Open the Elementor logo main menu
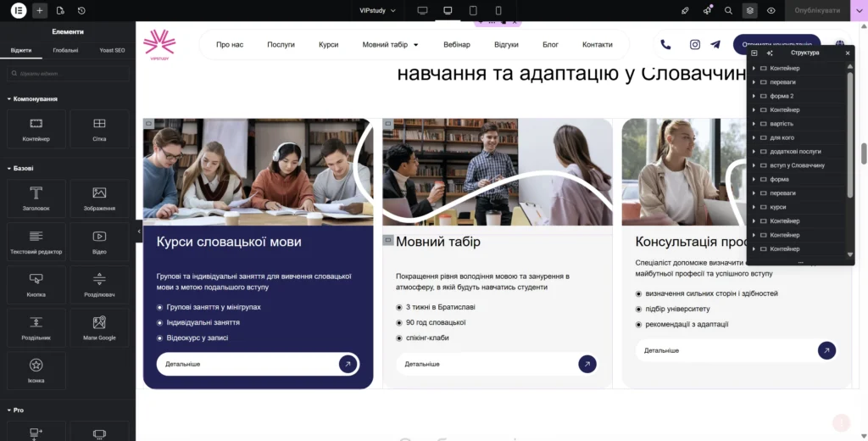This screenshot has height=441, width=868. click(16, 10)
